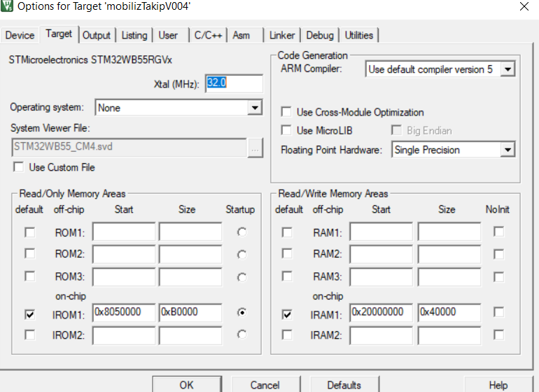The width and height of the screenshot is (539, 392).
Task: Close the Options for Target dialog
Action: pos(524,6)
